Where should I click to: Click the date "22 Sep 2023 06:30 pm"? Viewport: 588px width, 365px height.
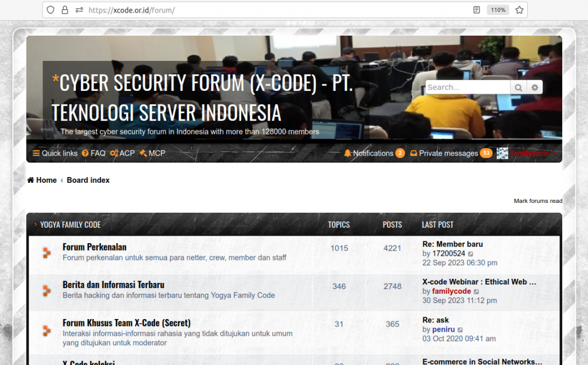click(x=460, y=263)
